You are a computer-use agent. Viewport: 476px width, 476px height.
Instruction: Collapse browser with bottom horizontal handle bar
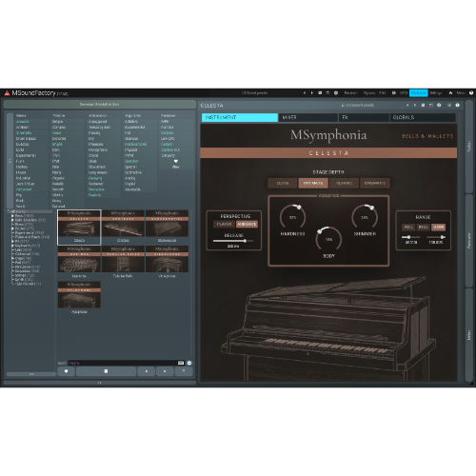pos(99,383)
